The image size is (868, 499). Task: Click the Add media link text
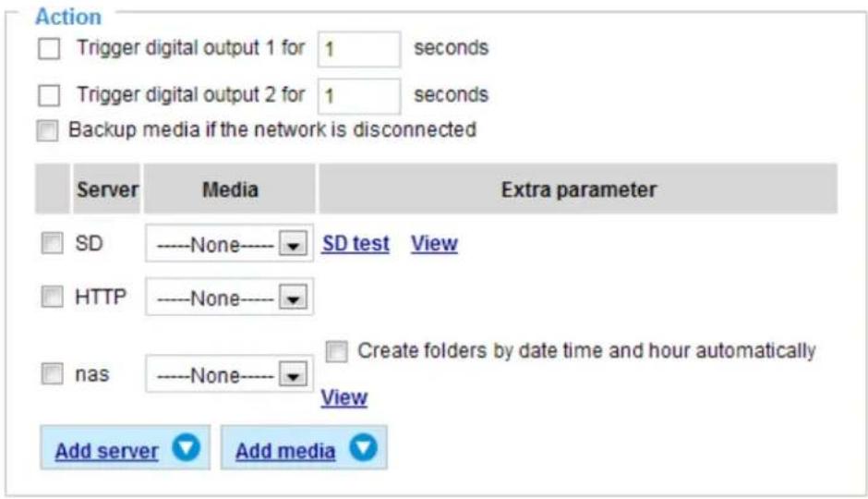(x=285, y=451)
